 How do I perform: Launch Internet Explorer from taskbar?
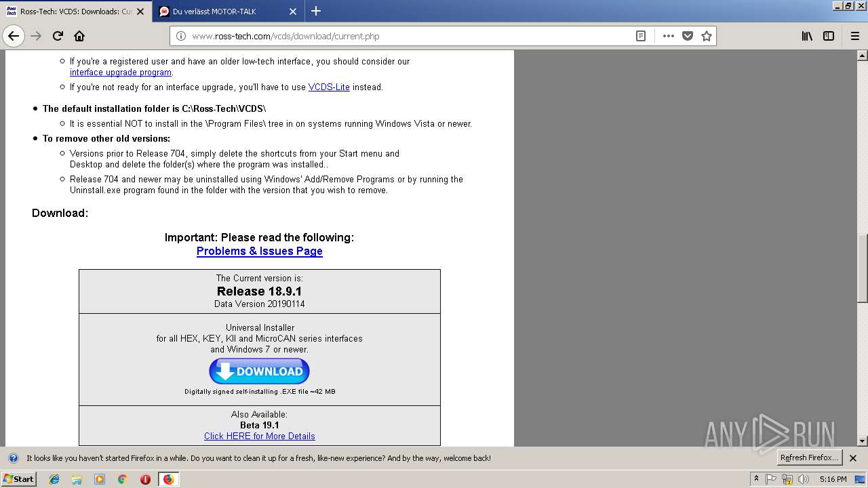[x=54, y=479]
